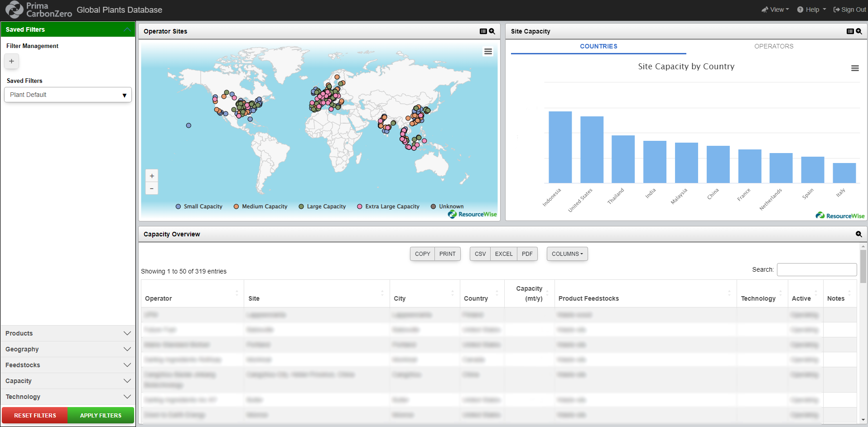Show data table for Site Capacity panel
This screenshot has width=868, height=427.
pos(850,31)
